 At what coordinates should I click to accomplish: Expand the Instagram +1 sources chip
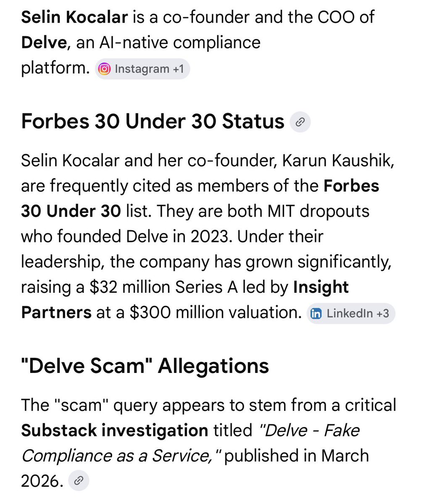(x=142, y=69)
